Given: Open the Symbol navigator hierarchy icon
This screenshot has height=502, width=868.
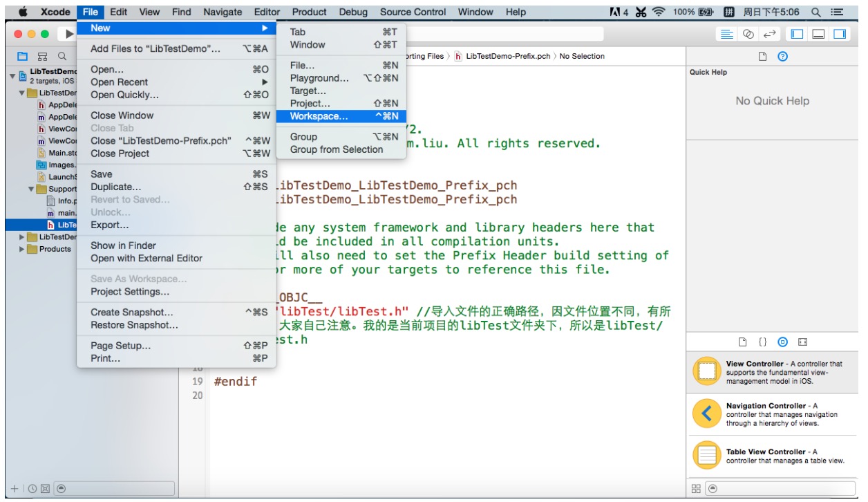Looking at the screenshot, I should pos(42,56).
